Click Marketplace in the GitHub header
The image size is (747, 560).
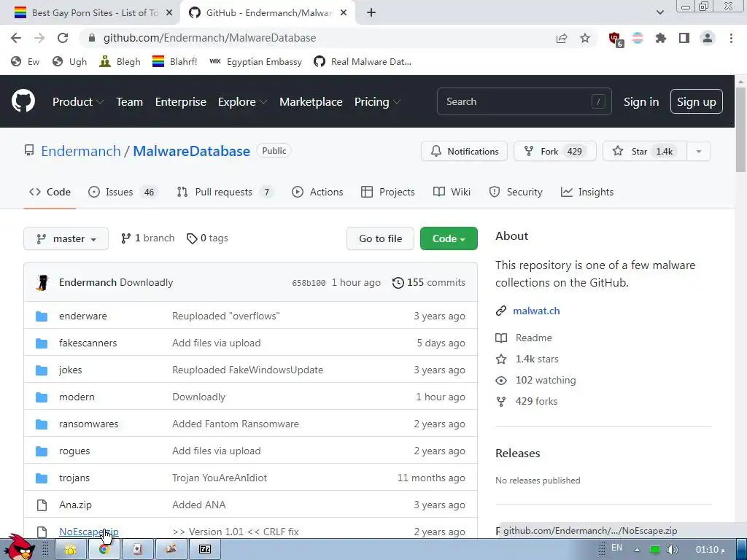(311, 102)
